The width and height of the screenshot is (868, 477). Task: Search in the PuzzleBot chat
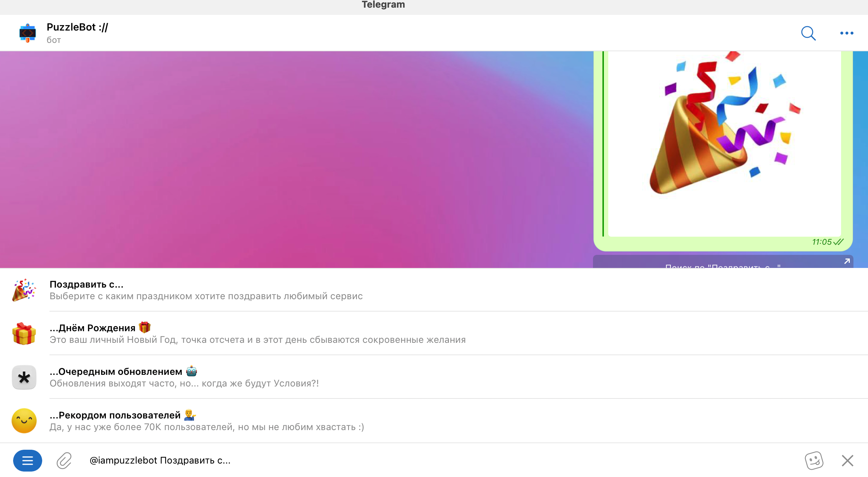click(808, 33)
